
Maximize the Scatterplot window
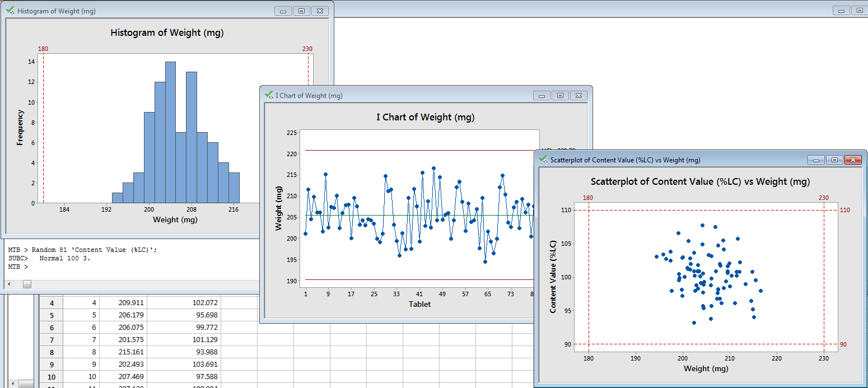click(834, 160)
